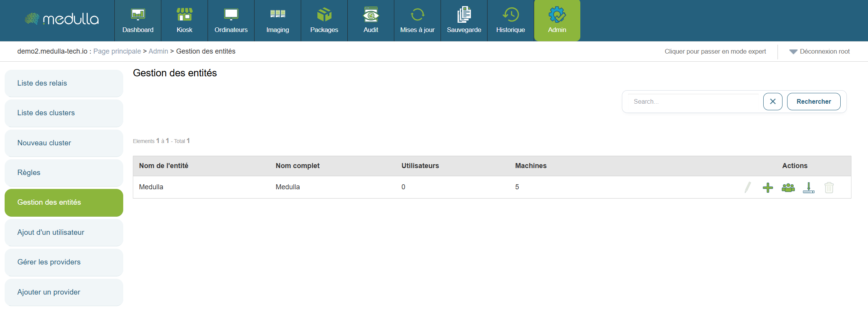Open the Audit module

pyautogui.click(x=370, y=21)
